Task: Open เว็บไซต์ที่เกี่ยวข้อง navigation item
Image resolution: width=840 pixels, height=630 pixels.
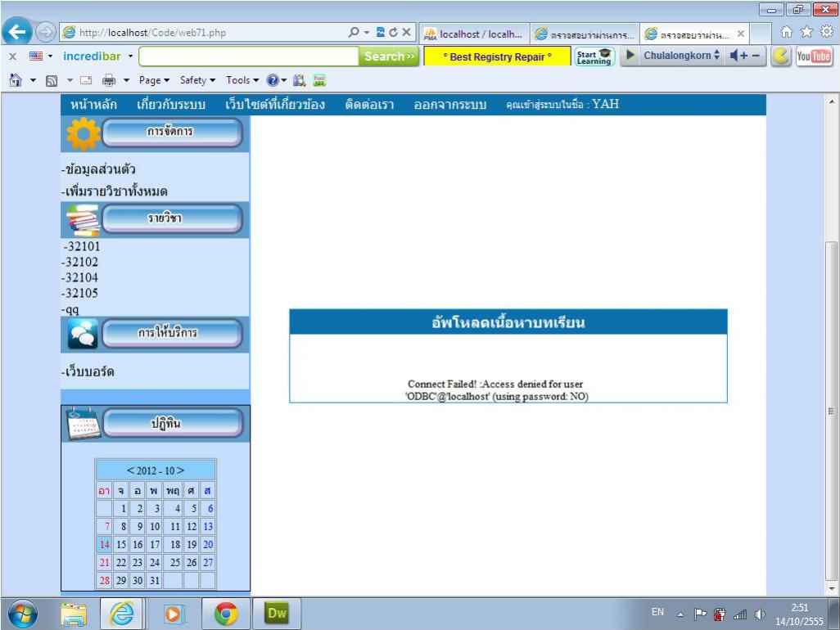Action: click(x=275, y=105)
